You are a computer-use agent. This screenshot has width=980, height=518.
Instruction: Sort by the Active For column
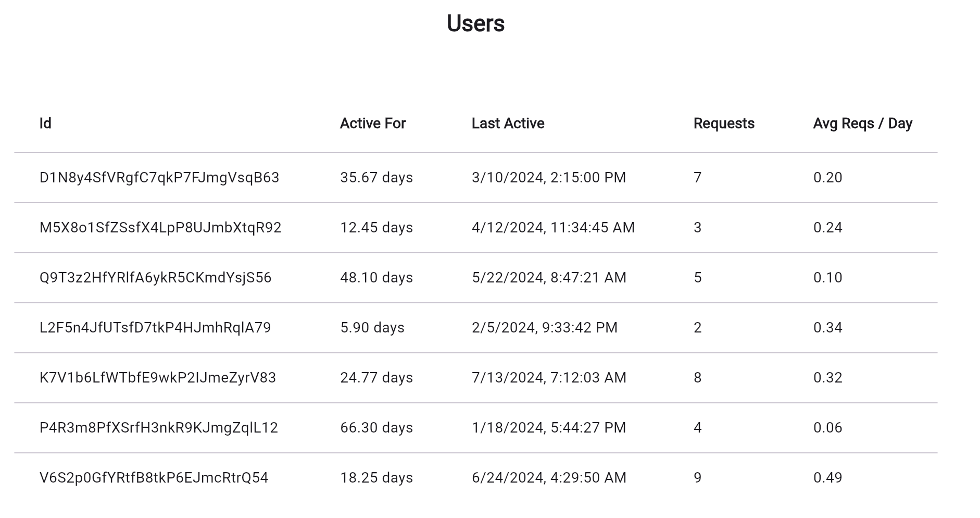pos(373,124)
